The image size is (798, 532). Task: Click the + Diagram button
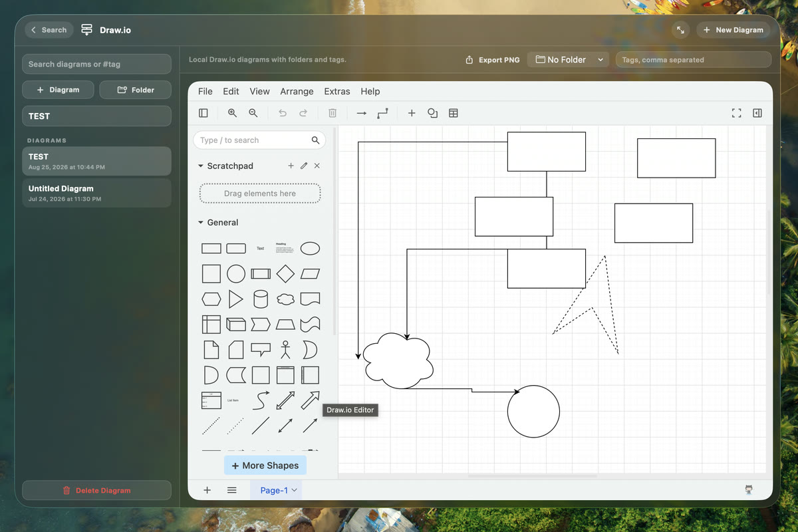point(58,90)
